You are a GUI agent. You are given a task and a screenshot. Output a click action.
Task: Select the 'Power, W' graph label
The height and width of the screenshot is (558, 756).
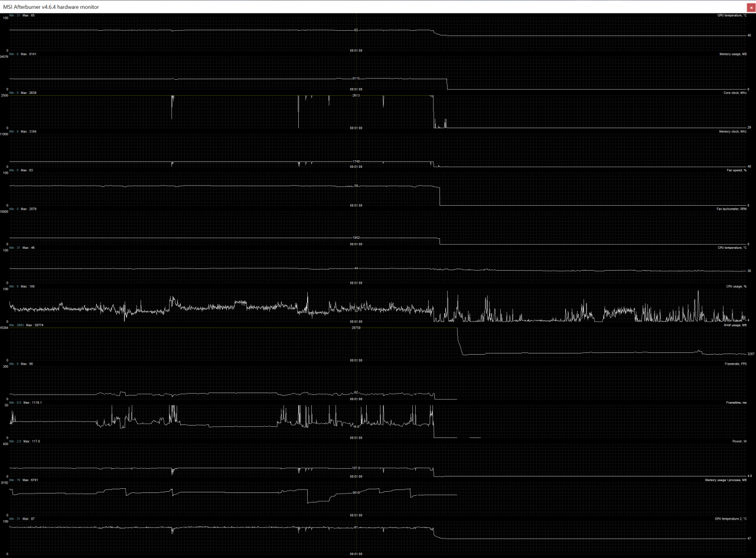point(739,441)
